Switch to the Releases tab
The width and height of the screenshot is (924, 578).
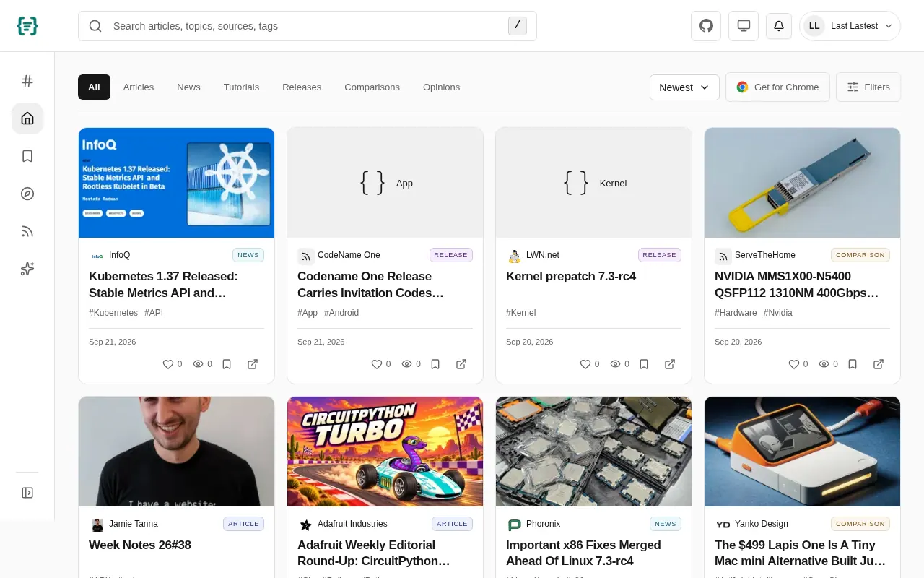[302, 87]
